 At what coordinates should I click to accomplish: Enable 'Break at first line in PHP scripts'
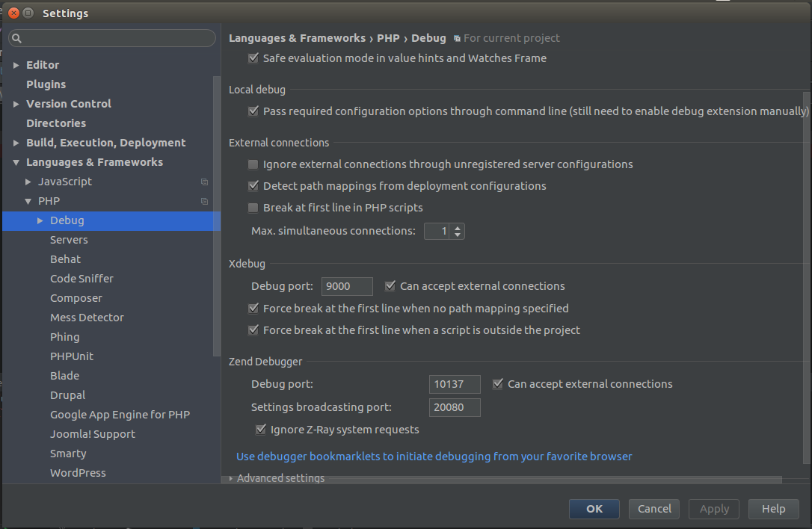[253, 208]
